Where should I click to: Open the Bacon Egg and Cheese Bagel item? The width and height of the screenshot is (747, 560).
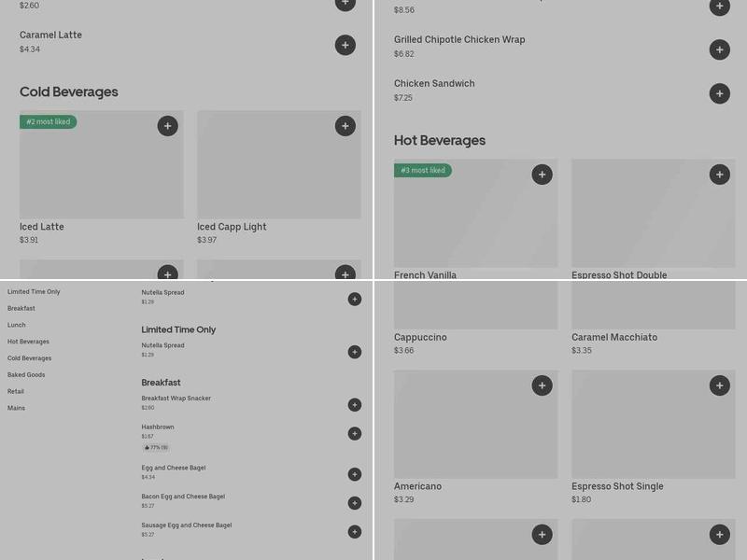click(183, 497)
